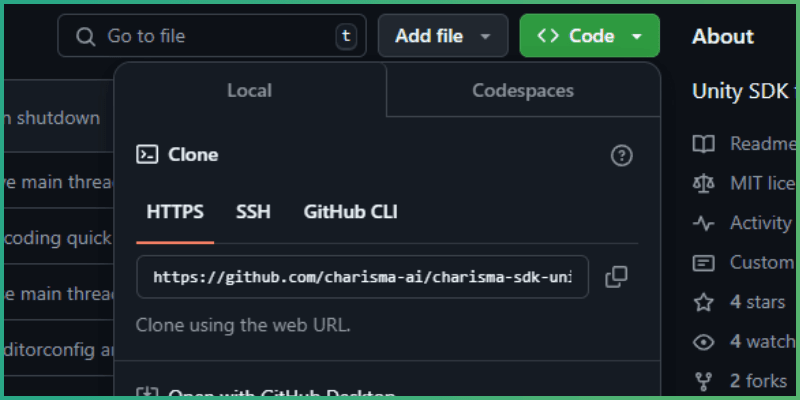Screen dimensions: 800x400
Task: Select the GitHub CLI clone option
Action: pos(350,212)
